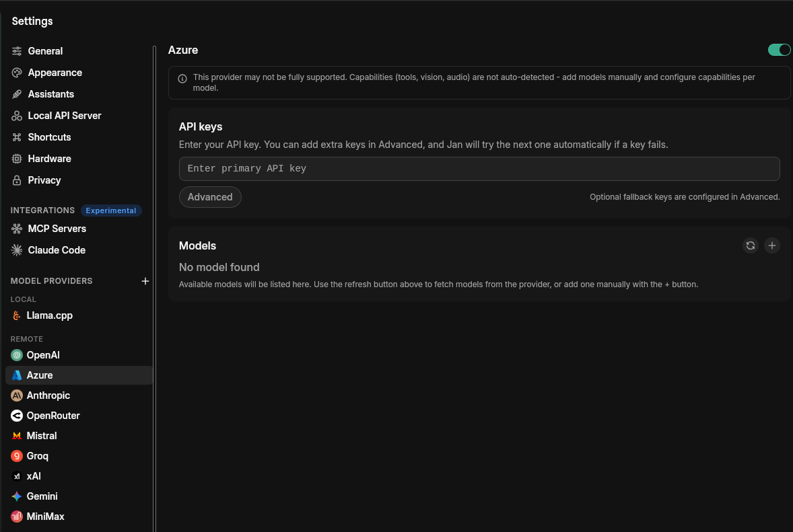Click the MCP Servers icon

pos(17,229)
